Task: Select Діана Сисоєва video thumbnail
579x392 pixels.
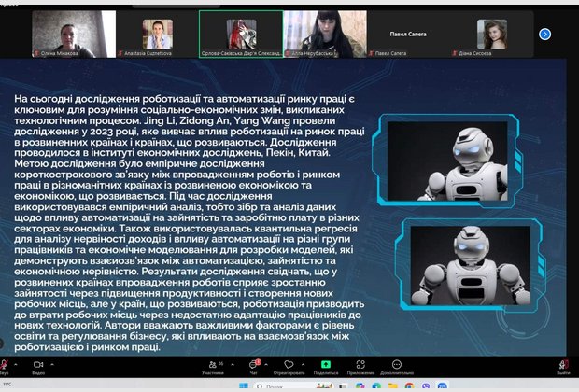Action: (491, 32)
